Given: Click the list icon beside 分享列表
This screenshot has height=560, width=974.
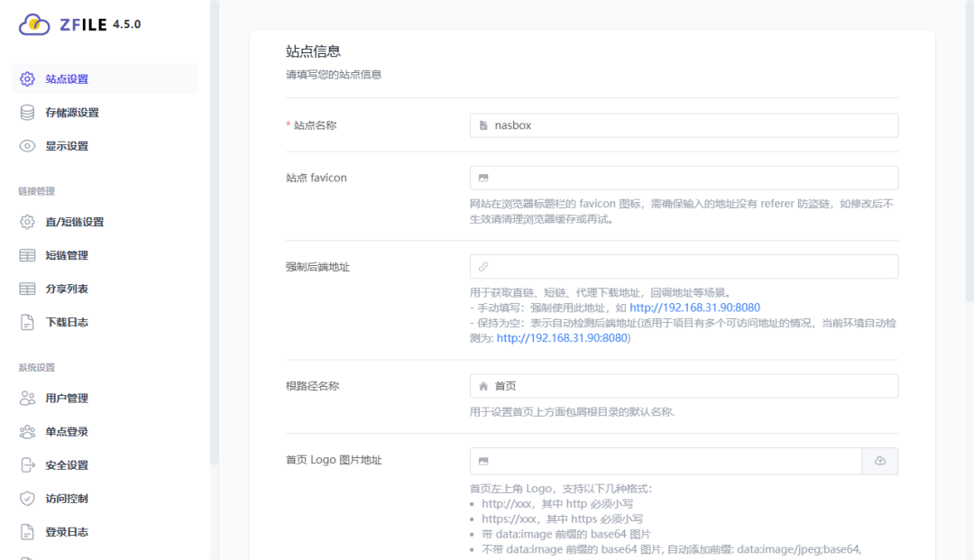Looking at the screenshot, I should coord(26,288).
